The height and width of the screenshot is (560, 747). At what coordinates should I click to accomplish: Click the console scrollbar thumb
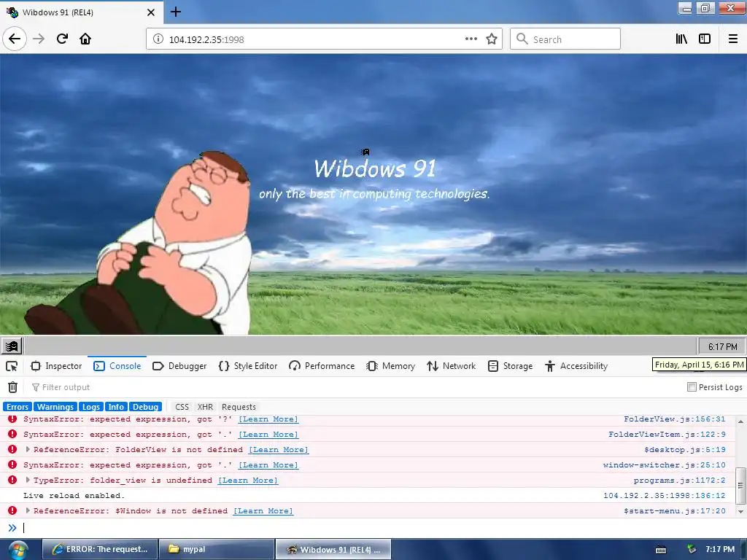coord(740,486)
